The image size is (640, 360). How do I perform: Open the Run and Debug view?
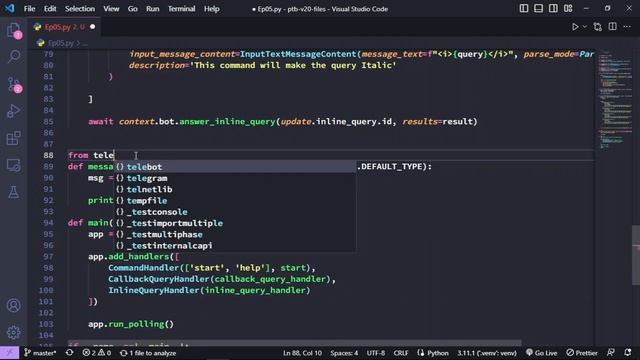[13, 111]
